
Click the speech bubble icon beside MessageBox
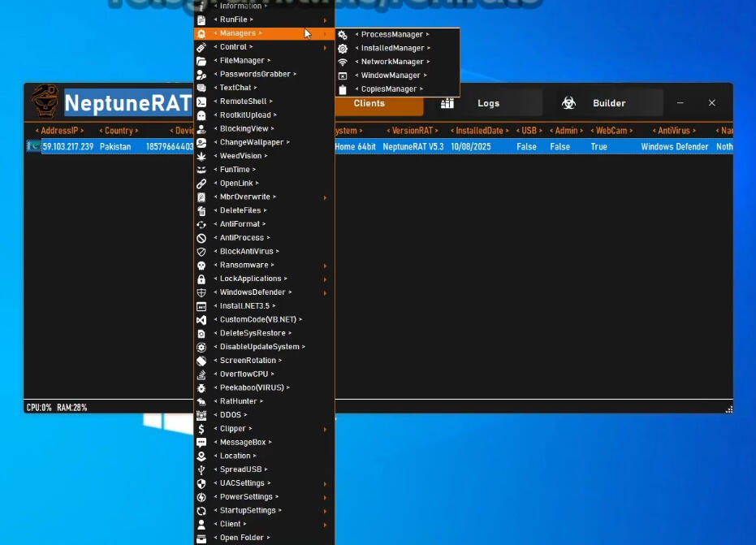(x=201, y=443)
